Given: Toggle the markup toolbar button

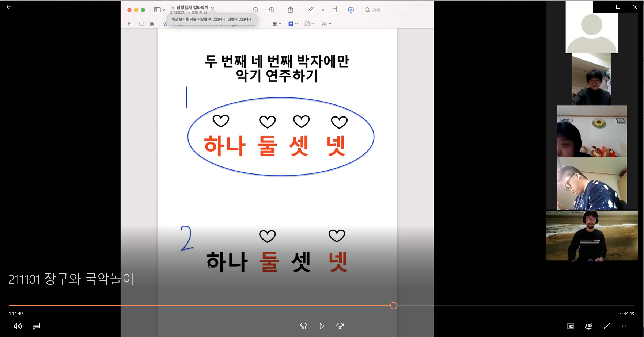Looking at the screenshot, I should coord(351,10).
